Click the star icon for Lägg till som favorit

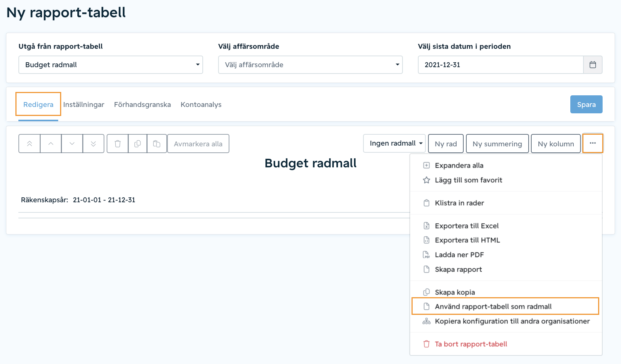427,180
